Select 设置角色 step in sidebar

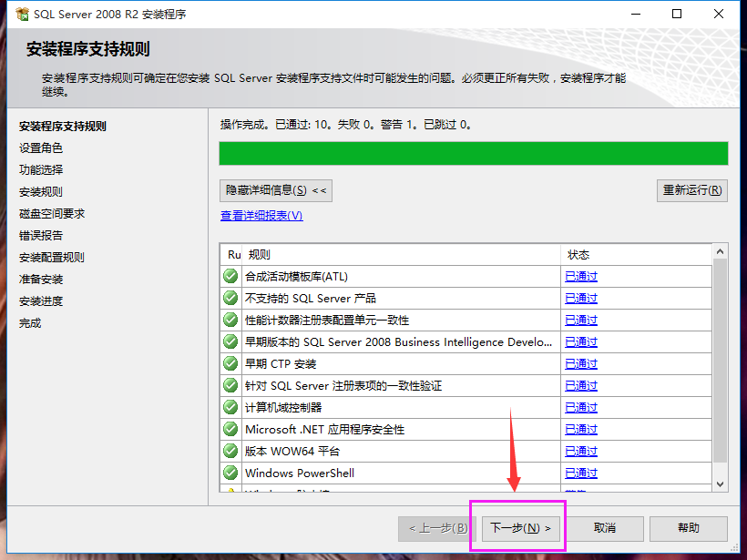[x=40, y=148]
